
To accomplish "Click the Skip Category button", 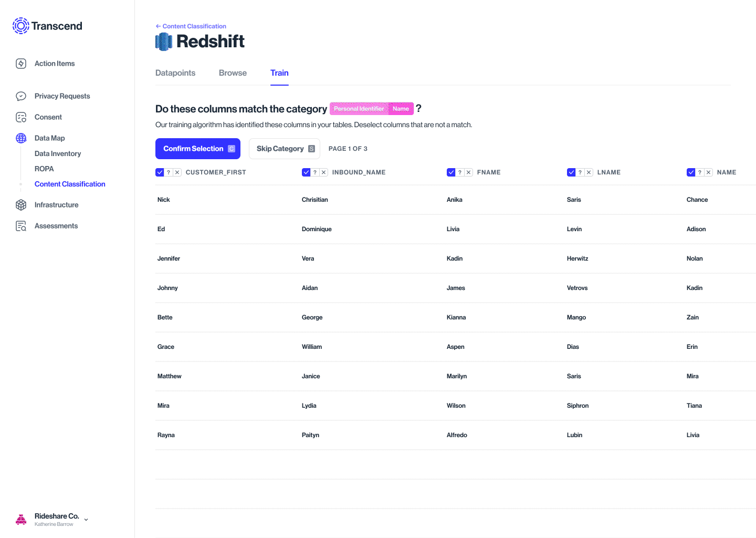I will 285,149.
